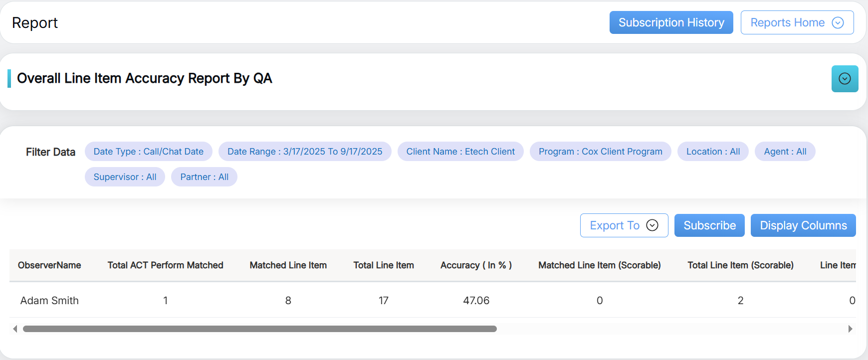
Task: Select the Client Name filter chip
Action: click(460, 152)
